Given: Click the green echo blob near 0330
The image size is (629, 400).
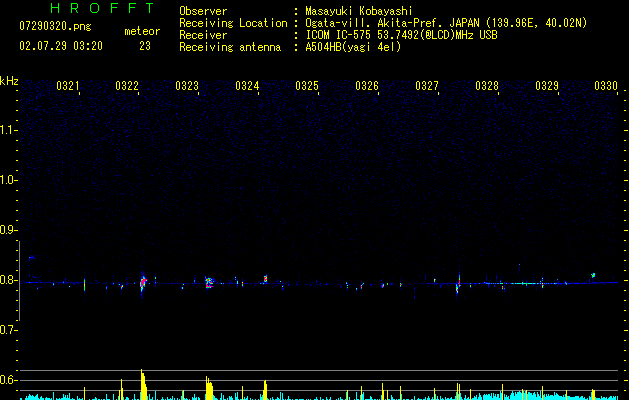Looking at the screenshot, I should tap(593, 275).
